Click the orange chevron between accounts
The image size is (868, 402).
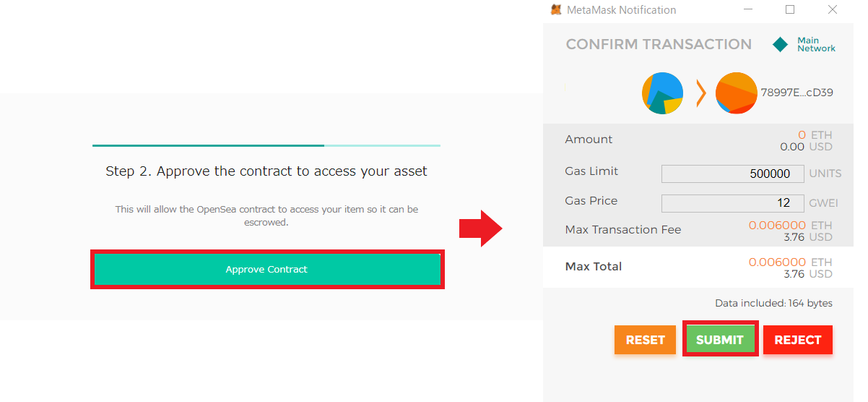700,93
